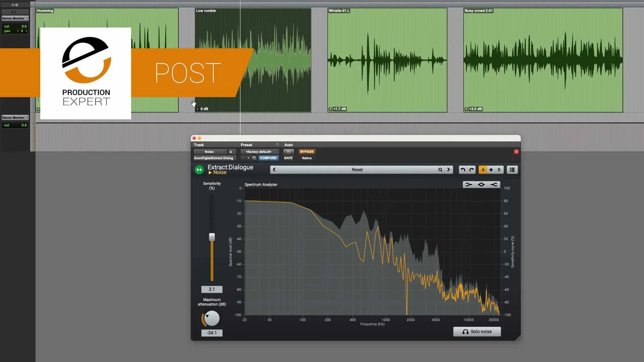
Task: Open the factory default preset dropdown
Action: click(259, 152)
